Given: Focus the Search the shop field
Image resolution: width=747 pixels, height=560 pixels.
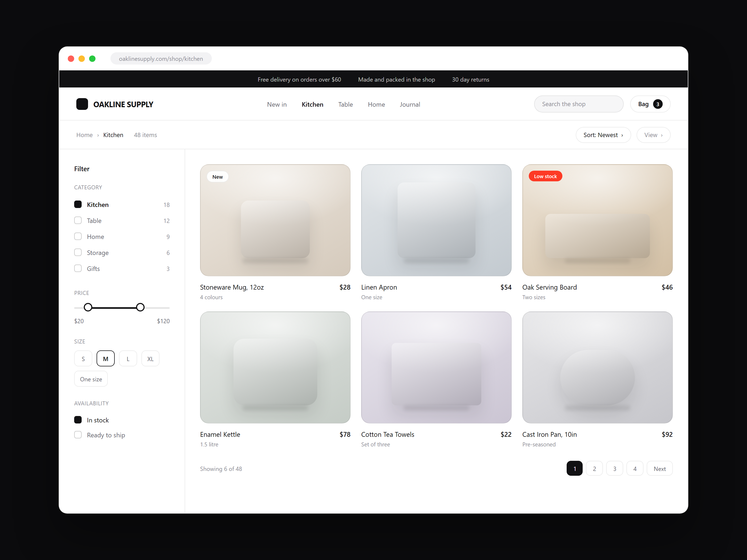Looking at the screenshot, I should (578, 104).
